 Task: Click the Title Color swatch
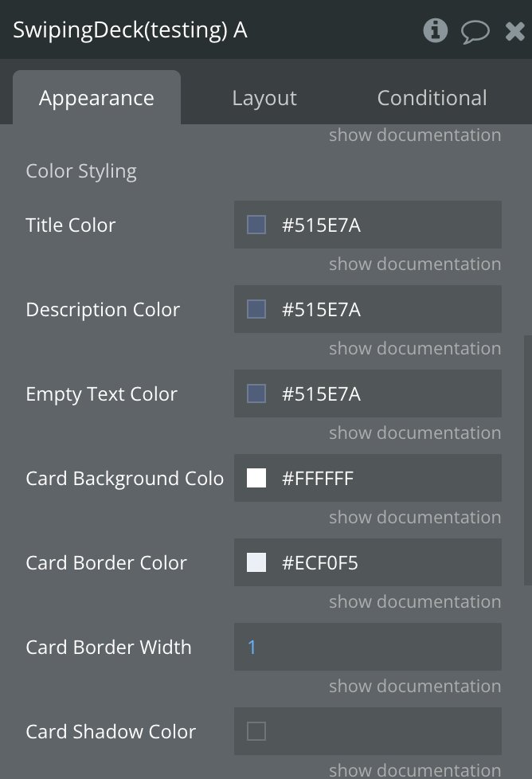256,225
